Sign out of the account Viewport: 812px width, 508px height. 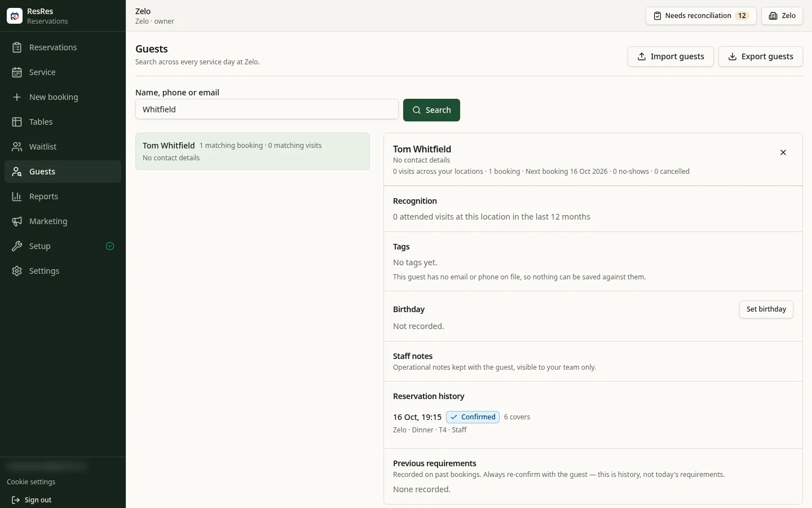click(32, 500)
